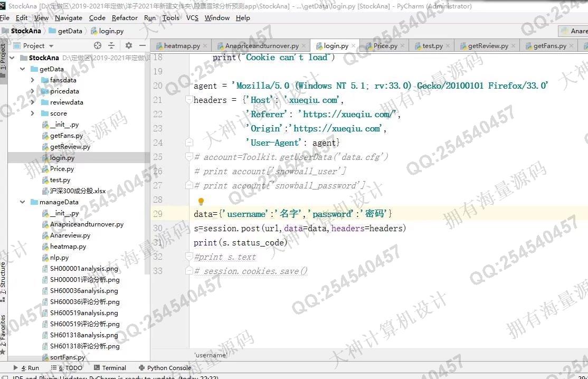Click login.py breadcrumb in navigation bar
This screenshot has width=588, height=379.
pyautogui.click(x=107, y=31)
